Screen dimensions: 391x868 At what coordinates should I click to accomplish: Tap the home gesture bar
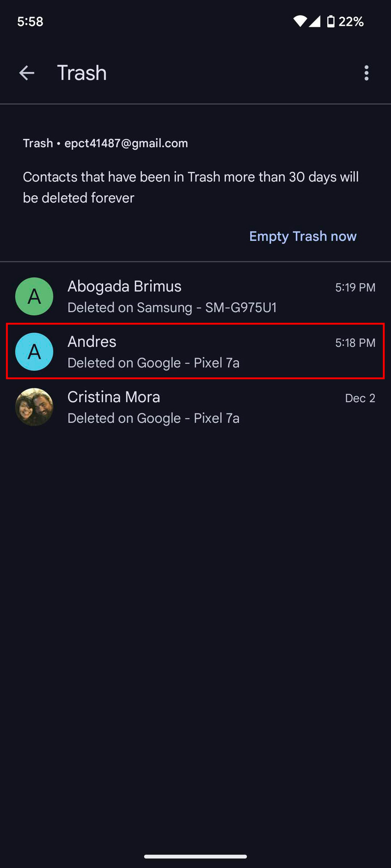pyautogui.click(x=195, y=856)
